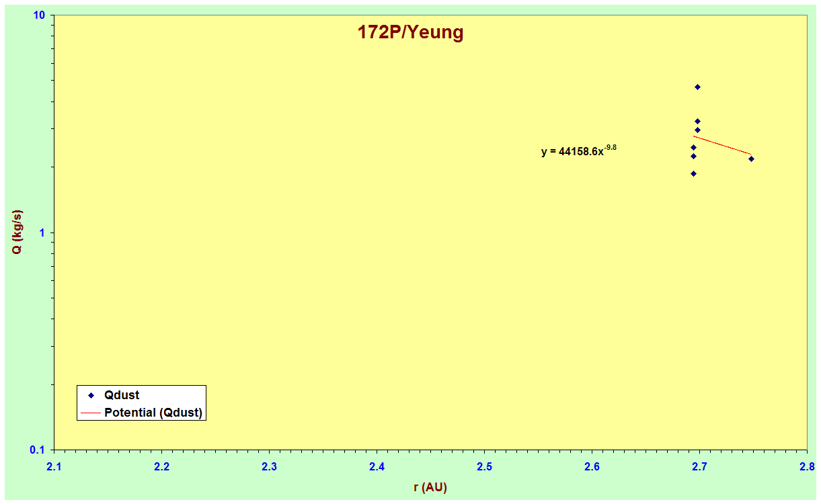The image size is (821, 504).
Task: Click the blue diamond marker in legend
Action: [91, 395]
